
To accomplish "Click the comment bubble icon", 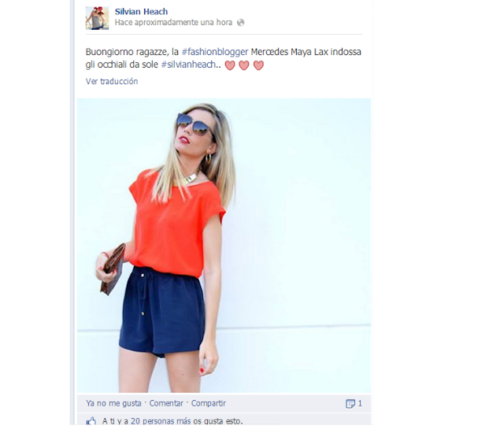I will 350,403.
